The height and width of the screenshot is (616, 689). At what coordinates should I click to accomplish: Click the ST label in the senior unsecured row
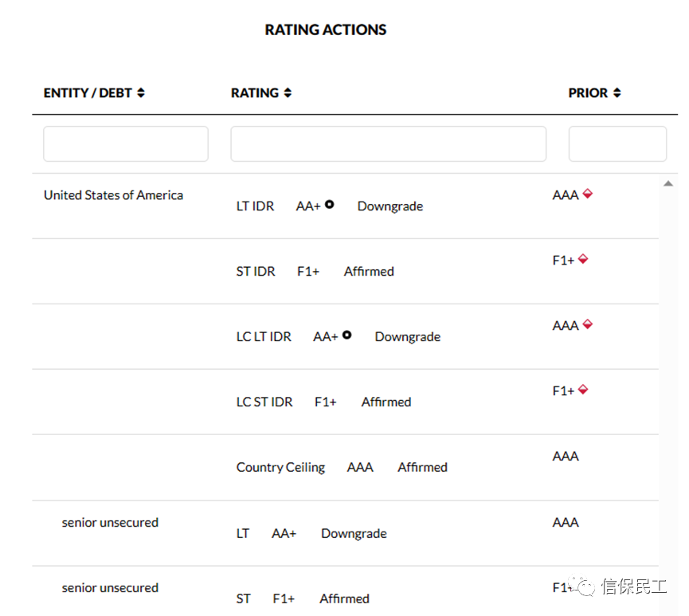click(x=244, y=598)
